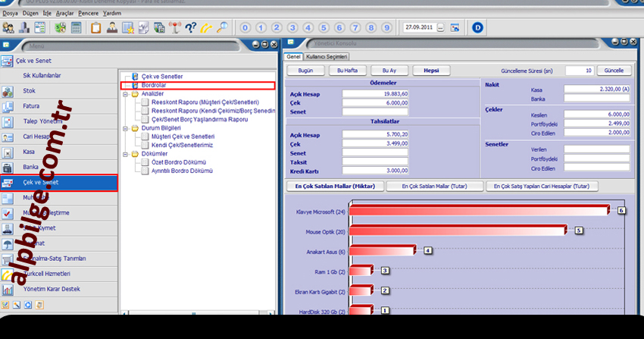This screenshot has height=339, width=644.
Task: Click the Güncelle button
Action: click(x=614, y=71)
